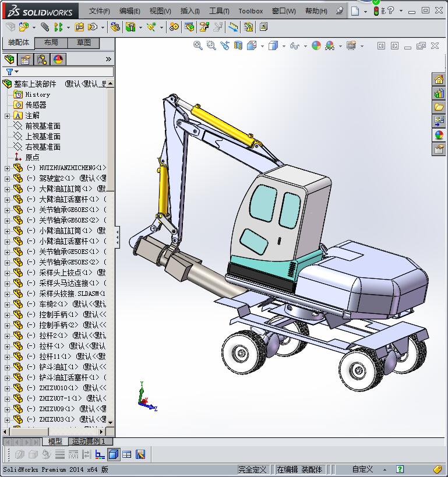The height and width of the screenshot is (477, 448).
Task: Click the green help question mark in status bar
Action: click(400, 469)
